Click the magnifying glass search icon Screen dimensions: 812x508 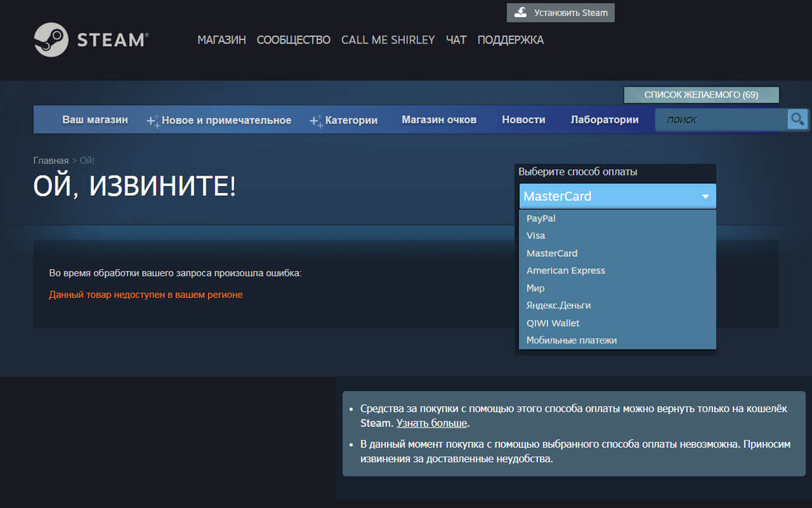tap(797, 119)
